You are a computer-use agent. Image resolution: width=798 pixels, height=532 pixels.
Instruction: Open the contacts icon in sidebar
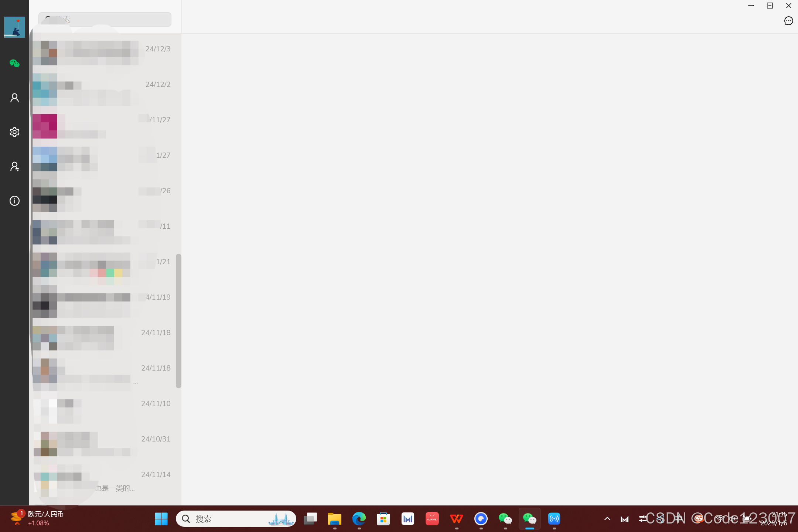pos(14,98)
